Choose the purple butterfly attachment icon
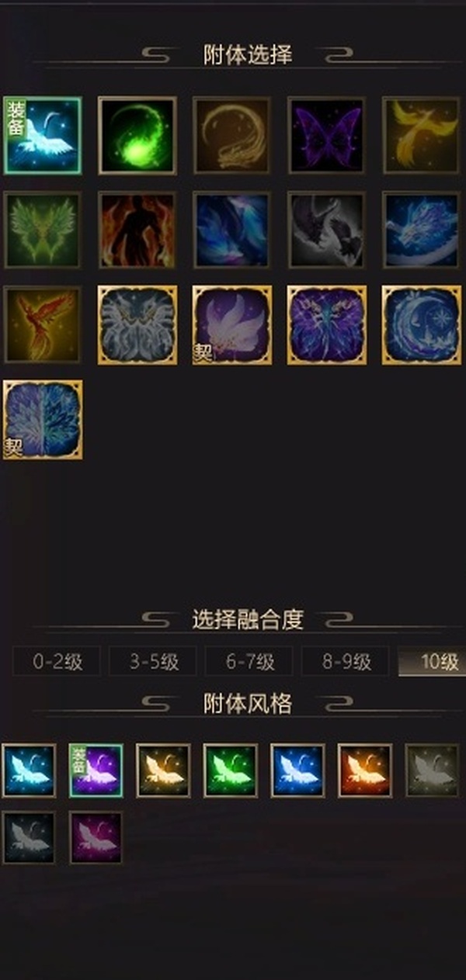The height and width of the screenshot is (980, 466). (326, 135)
